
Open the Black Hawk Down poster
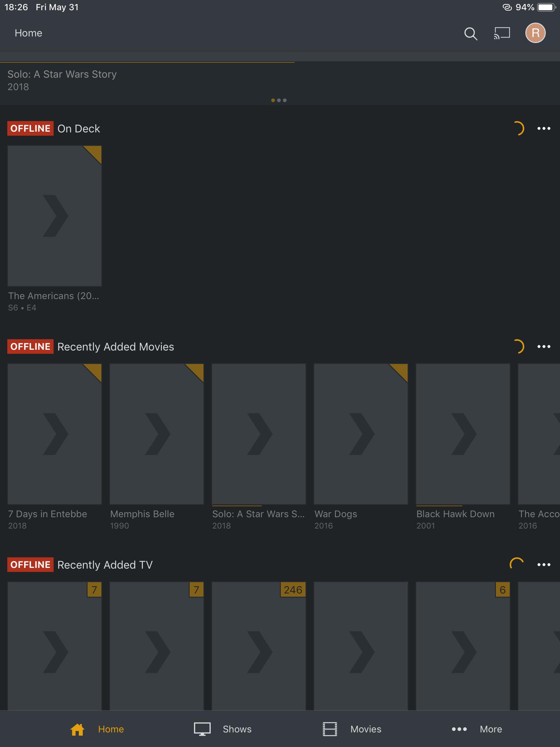[463, 434]
